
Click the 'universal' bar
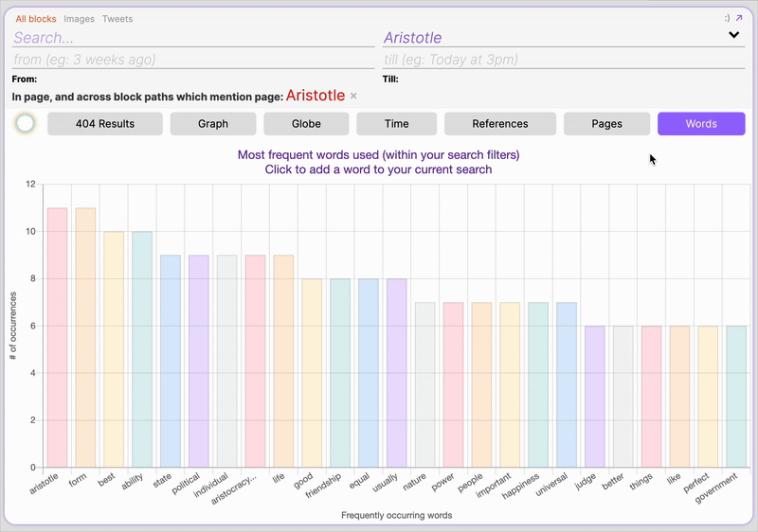[x=566, y=384]
